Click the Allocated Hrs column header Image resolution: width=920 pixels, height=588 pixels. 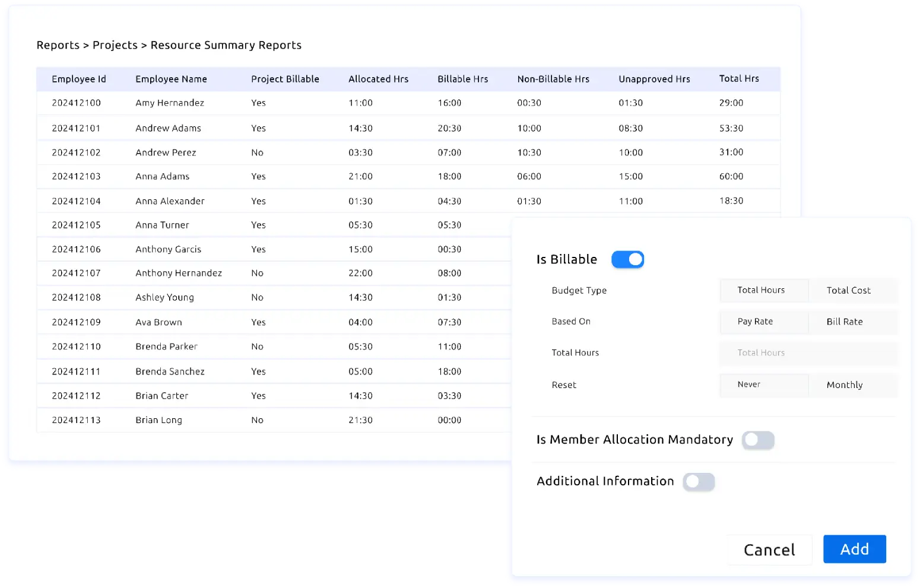pos(379,78)
